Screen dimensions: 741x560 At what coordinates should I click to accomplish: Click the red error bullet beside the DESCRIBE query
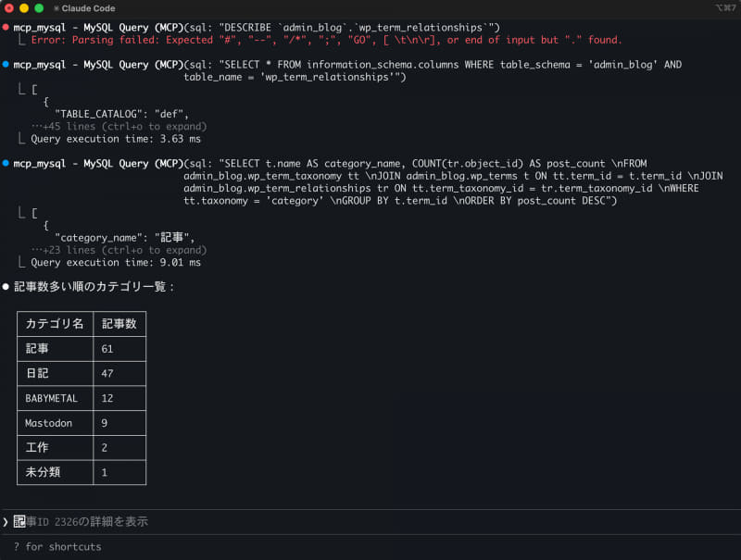coord(6,28)
